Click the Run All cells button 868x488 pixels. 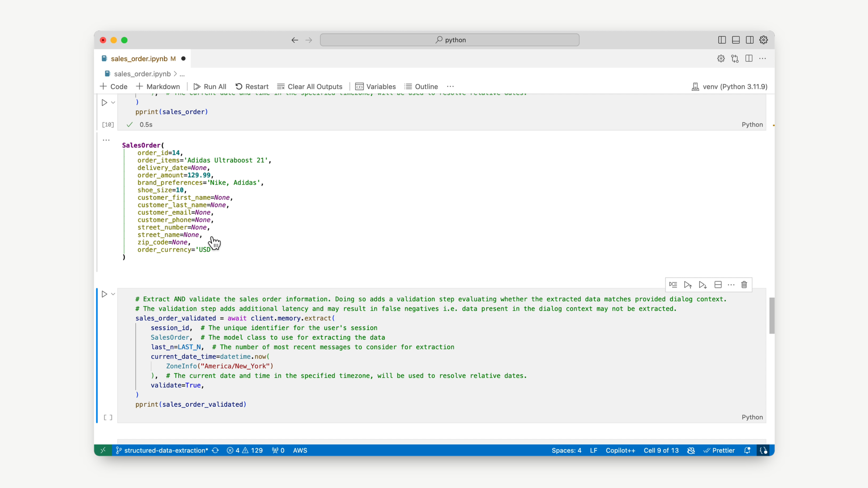pyautogui.click(x=210, y=87)
